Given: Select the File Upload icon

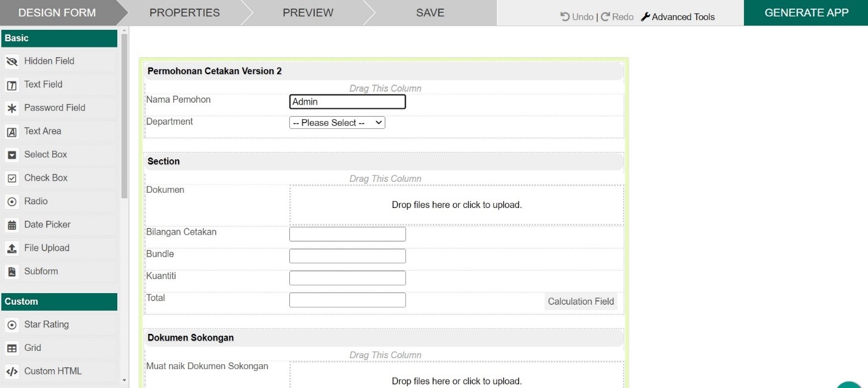Looking at the screenshot, I should click(12, 248).
